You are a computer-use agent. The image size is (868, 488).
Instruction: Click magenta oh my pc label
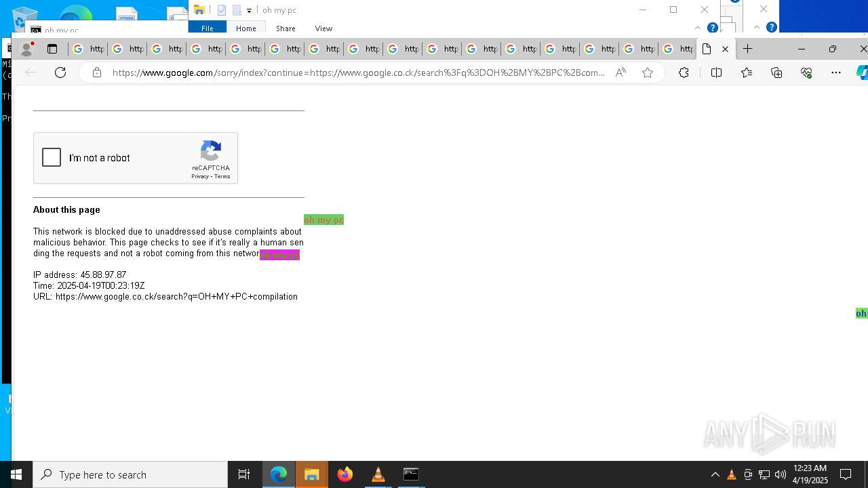point(279,255)
